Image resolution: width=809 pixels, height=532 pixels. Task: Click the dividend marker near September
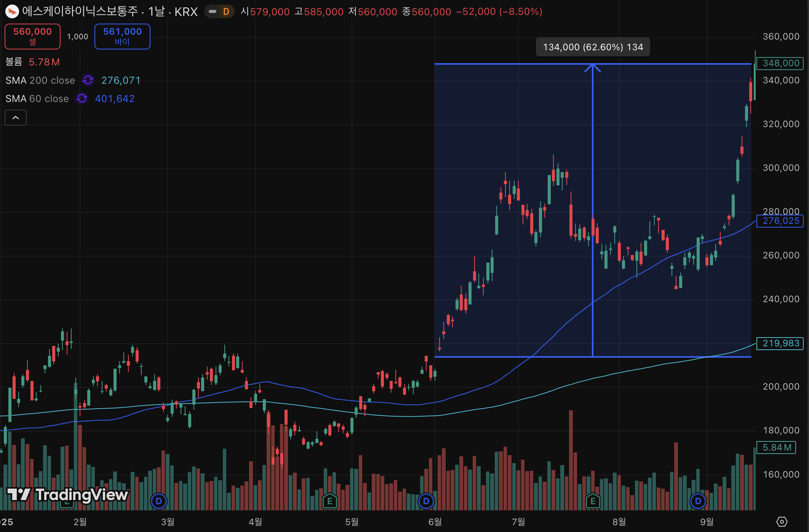[x=698, y=501]
